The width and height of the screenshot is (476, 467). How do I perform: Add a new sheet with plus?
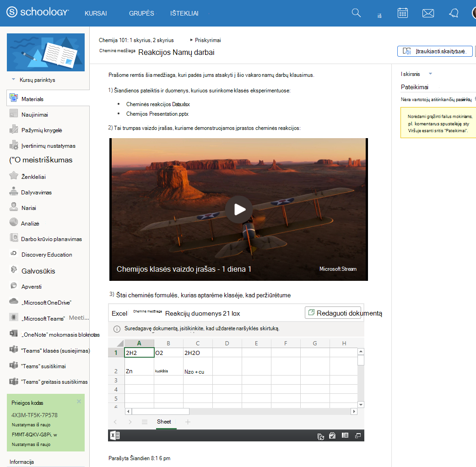tap(188, 422)
